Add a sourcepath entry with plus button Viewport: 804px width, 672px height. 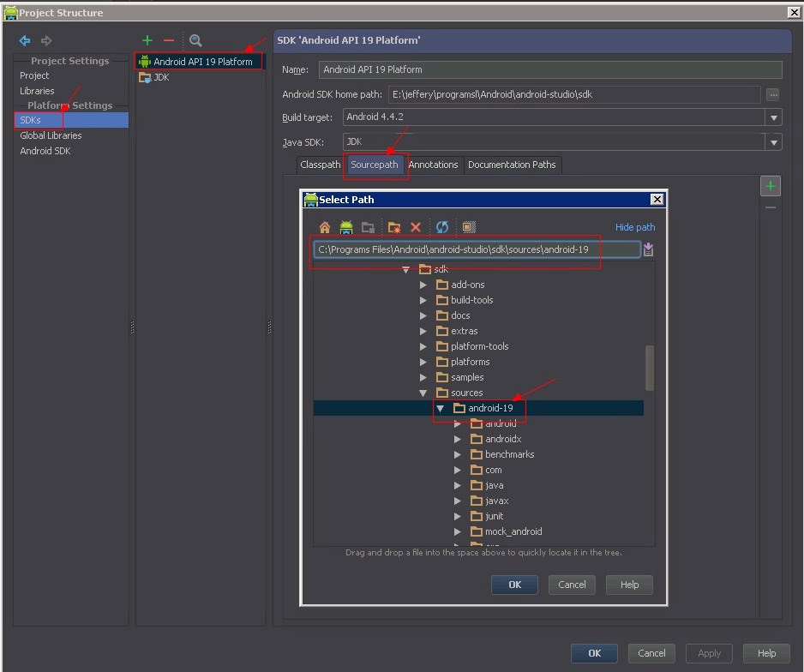click(771, 186)
